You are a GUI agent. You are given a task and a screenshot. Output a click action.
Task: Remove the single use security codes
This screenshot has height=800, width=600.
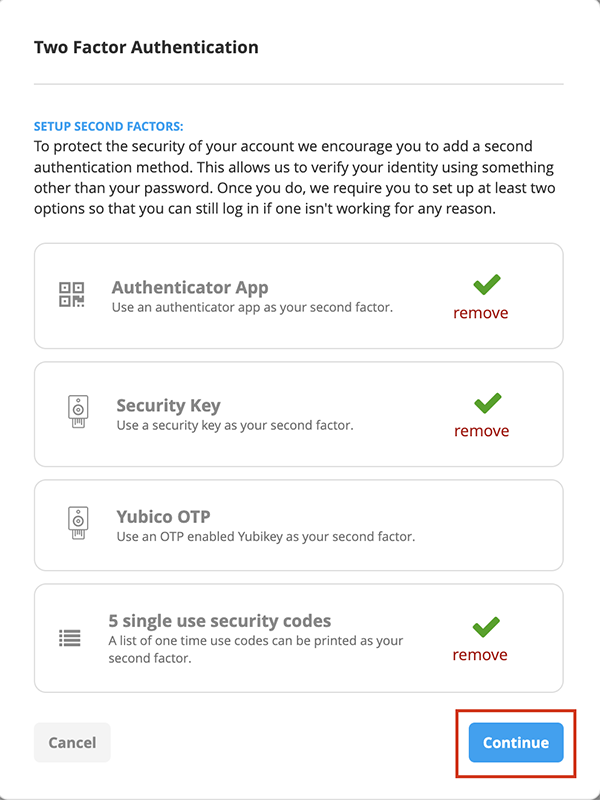pyautogui.click(x=480, y=655)
